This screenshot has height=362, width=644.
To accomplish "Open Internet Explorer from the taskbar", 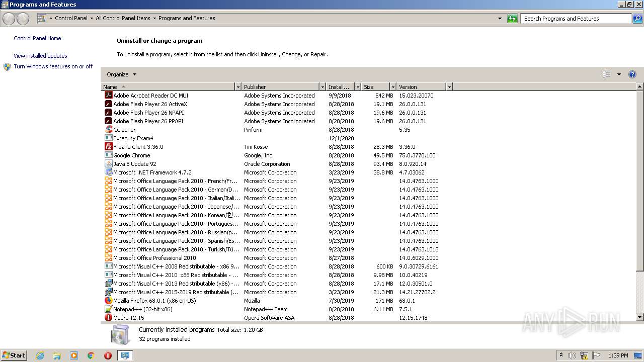I will click(40, 355).
